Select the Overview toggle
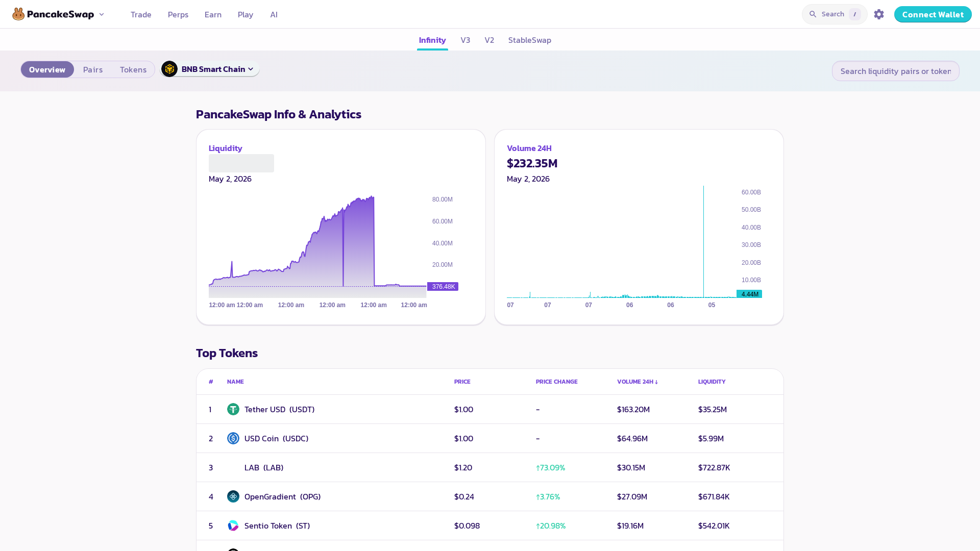This screenshot has height=551, width=980. click(x=47, y=69)
